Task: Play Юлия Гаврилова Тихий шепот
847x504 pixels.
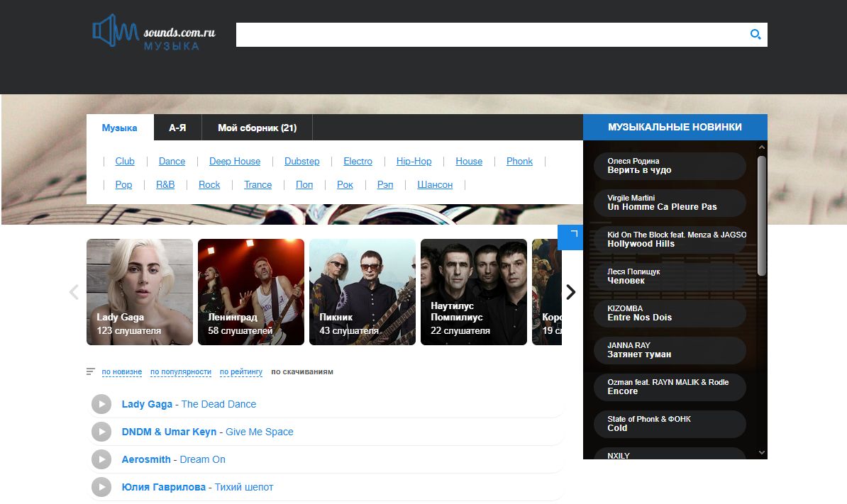Action: coord(101,487)
